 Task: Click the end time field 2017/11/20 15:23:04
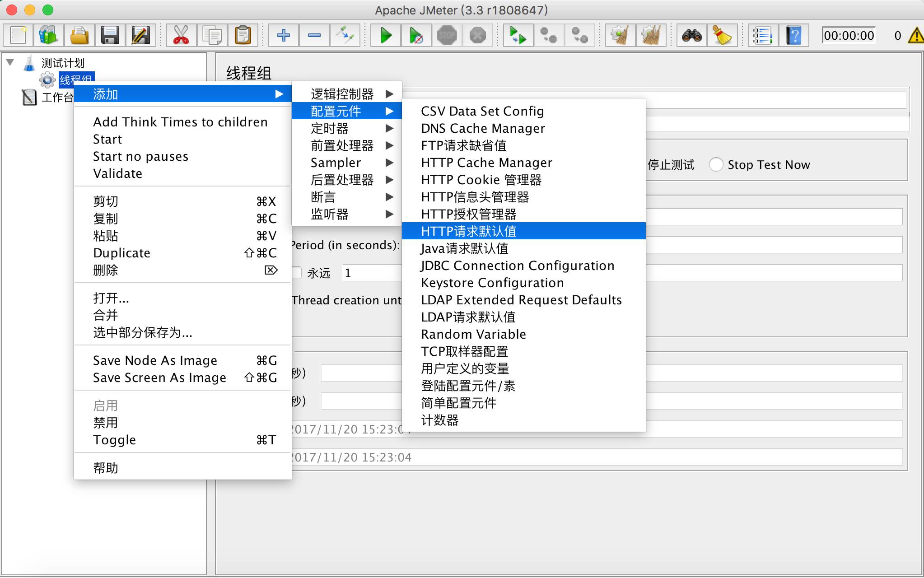click(596, 457)
